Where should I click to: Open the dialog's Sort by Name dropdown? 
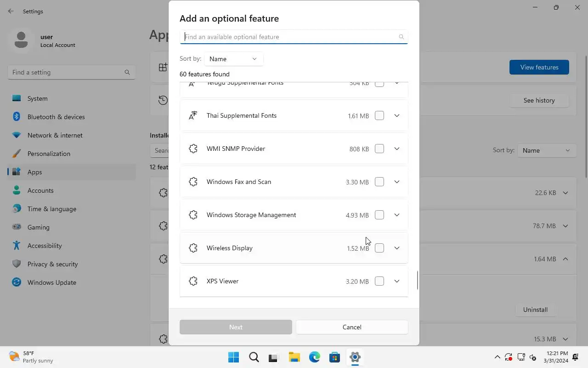point(233,59)
